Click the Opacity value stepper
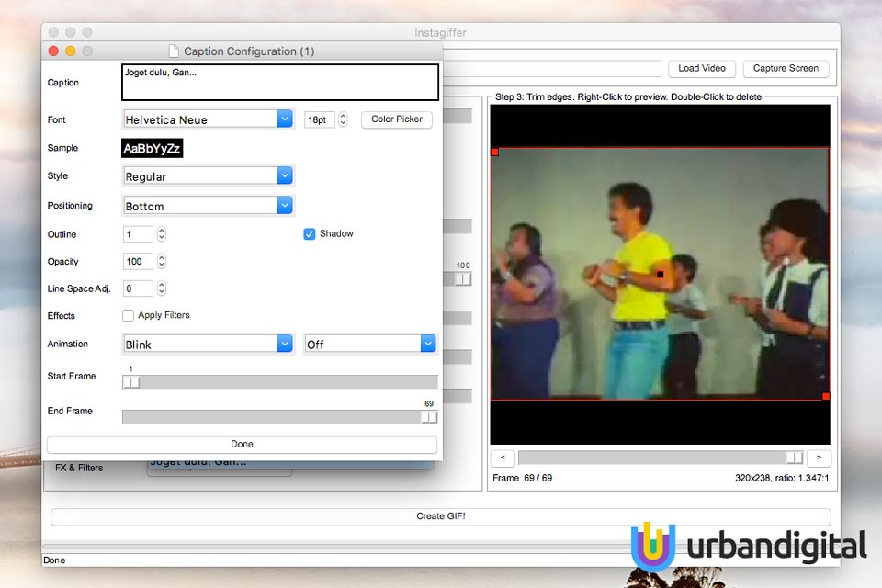The image size is (882, 588). coord(162,261)
